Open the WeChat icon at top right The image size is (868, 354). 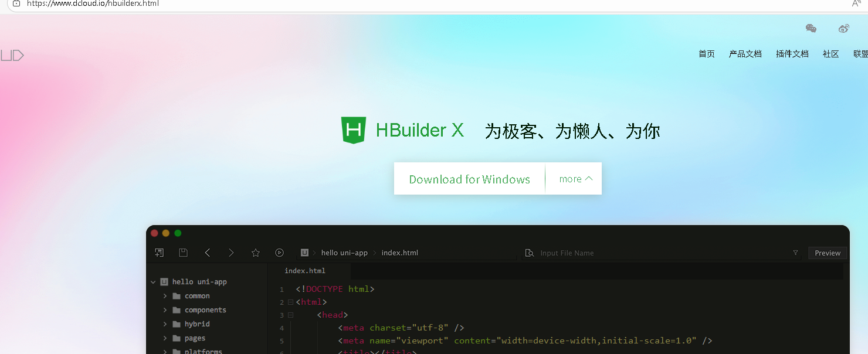[x=811, y=28]
